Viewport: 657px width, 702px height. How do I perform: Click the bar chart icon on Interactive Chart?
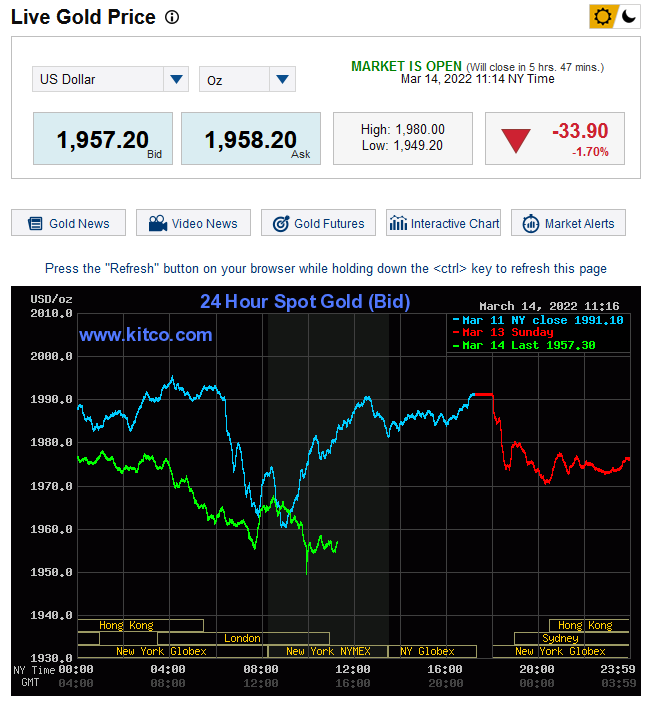coord(398,223)
